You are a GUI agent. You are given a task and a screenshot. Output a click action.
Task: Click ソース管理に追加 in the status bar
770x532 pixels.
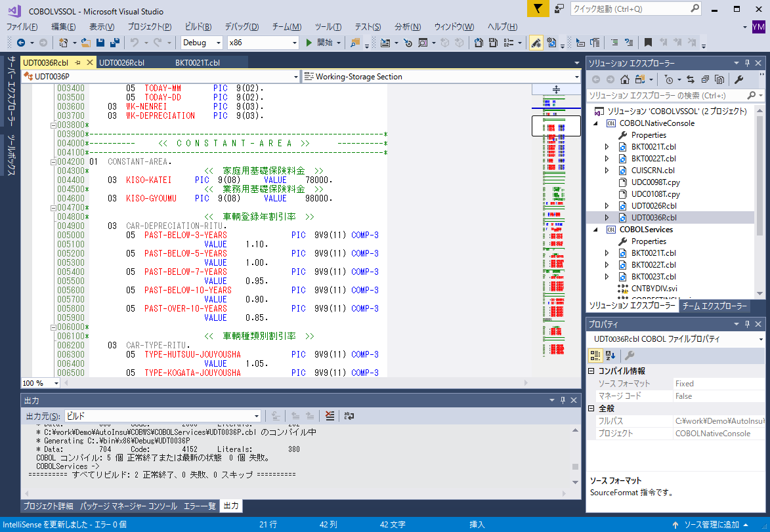click(x=712, y=525)
